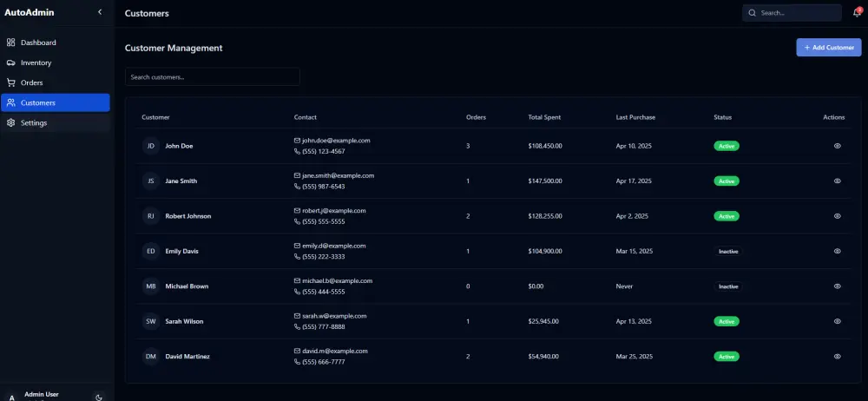
Task: Toggle dark mode moon icon
Action: pyautogui.click(x=99, y=397)
